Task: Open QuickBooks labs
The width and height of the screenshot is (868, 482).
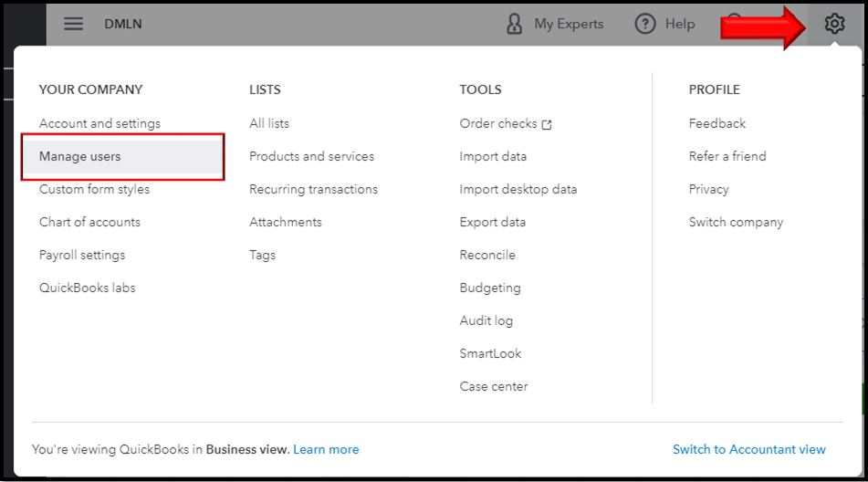Action: [87, 288]
